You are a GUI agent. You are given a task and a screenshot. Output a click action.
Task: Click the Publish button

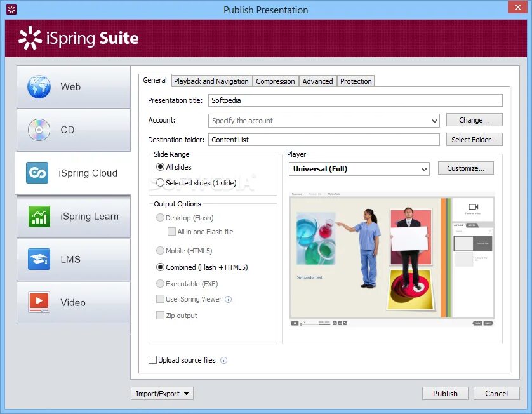coord(445,394)
